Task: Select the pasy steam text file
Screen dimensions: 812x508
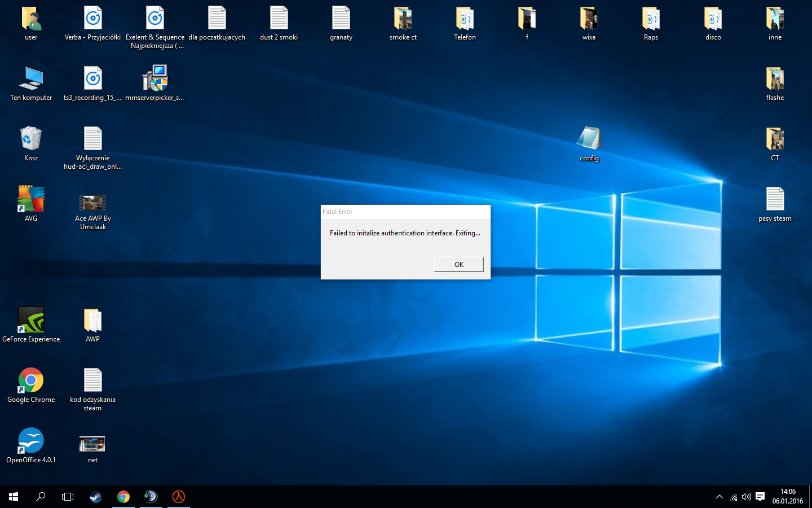Action: coord(775,204)
